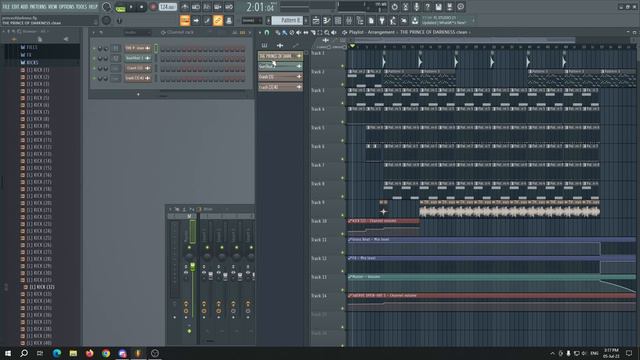Open the piano roll view icon
The width and height of the screenshot is (640, 360).
[327, 20]
